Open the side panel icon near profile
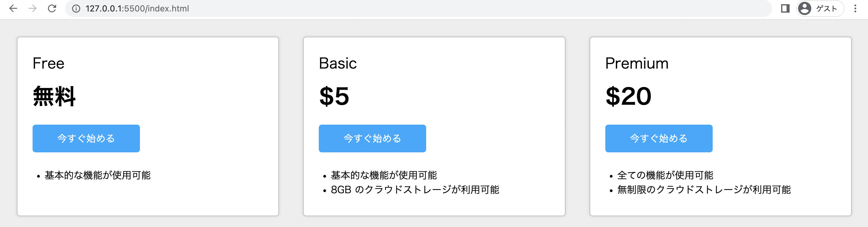This screenshot has width=868, height=227. pyautogui.click(x=785, y=8)
